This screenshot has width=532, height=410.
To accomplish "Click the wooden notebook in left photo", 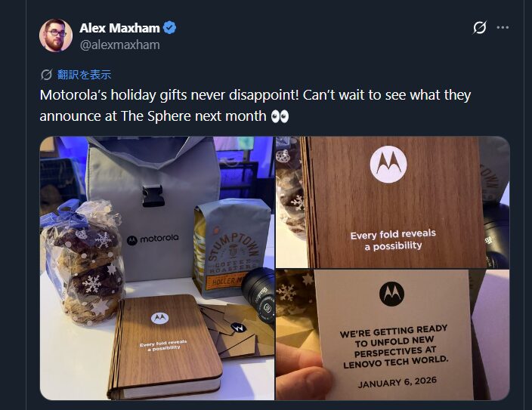I will (165, 346).
